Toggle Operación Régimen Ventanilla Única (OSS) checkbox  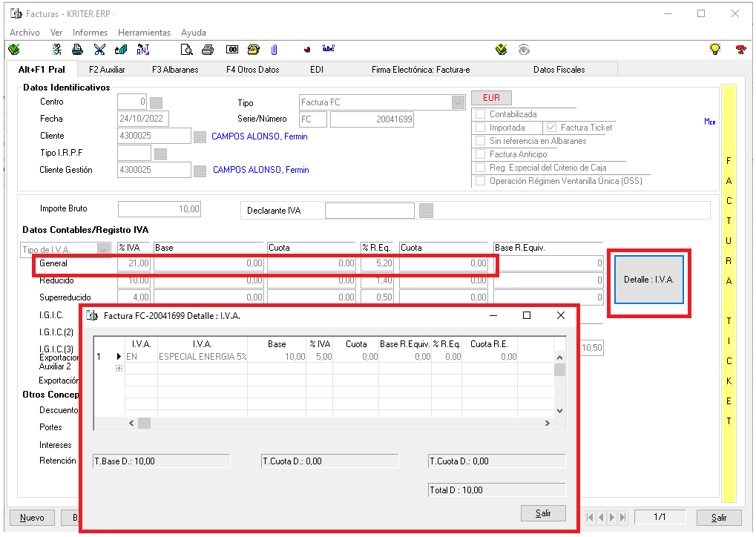pos(480,181)
